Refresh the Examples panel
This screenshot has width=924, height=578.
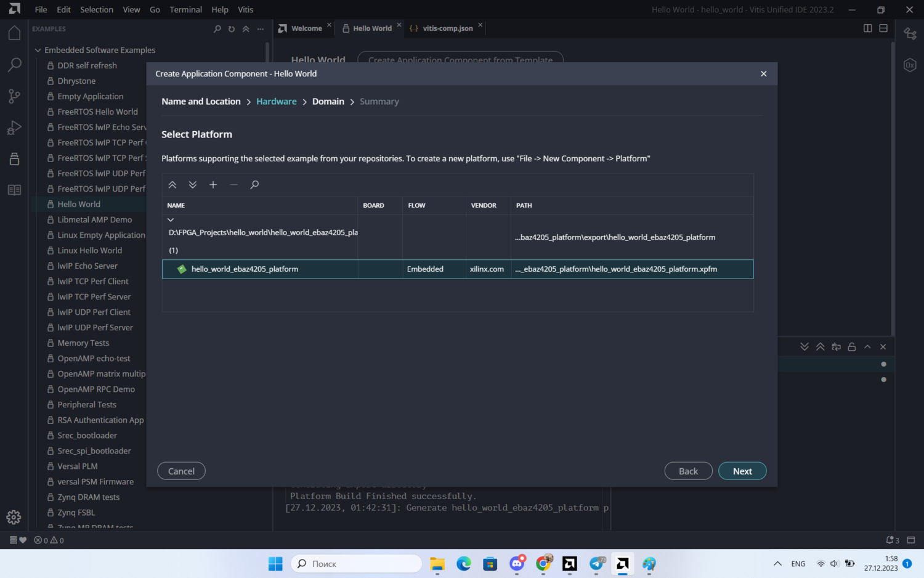tap(232, 29)
